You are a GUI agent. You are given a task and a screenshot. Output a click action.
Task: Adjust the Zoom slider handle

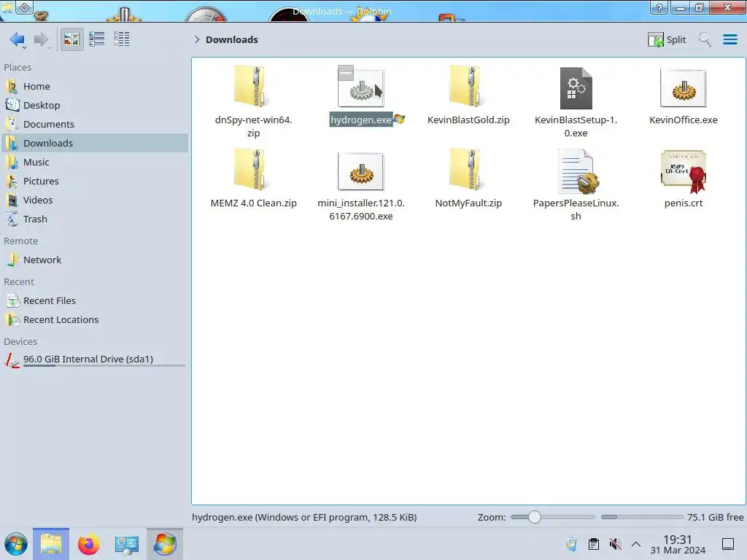pos(535,517)
